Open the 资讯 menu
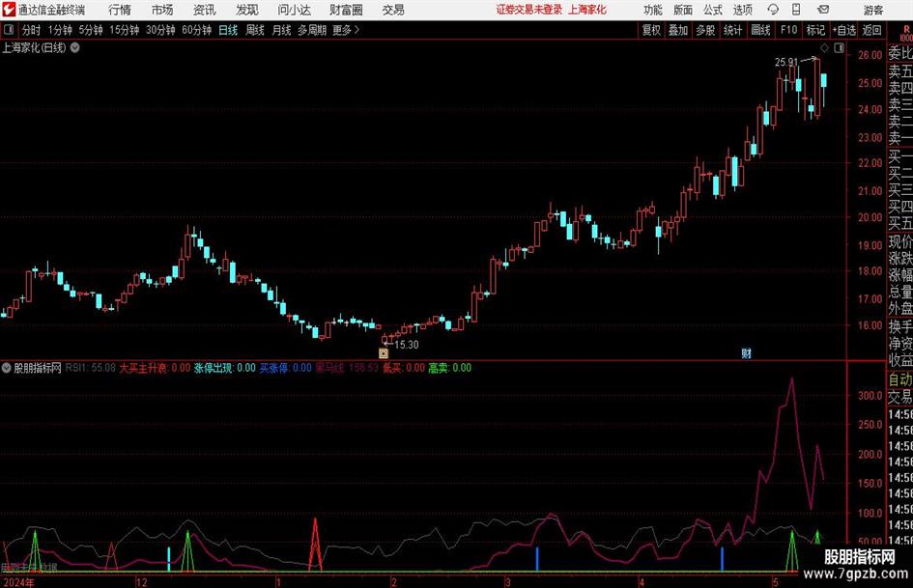913x588 pixels. pyautogui.click(x=205, y=10)
